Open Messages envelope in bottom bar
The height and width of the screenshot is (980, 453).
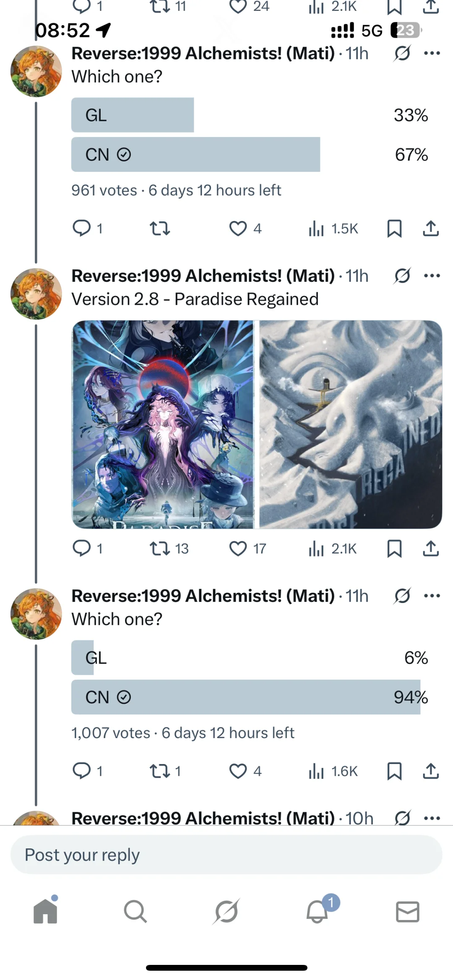408,912
